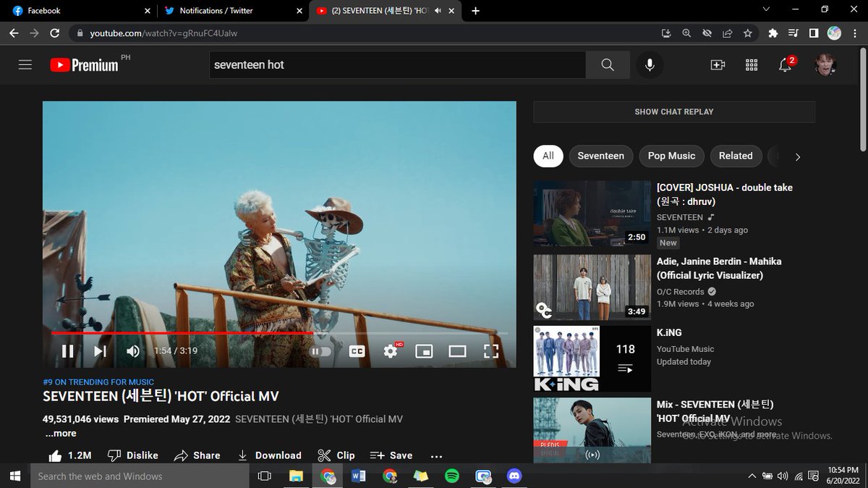Switch to Notifications / Twitter tab
Image resolution: width=868 pixels, height=488 pixels.
point(233,11)
